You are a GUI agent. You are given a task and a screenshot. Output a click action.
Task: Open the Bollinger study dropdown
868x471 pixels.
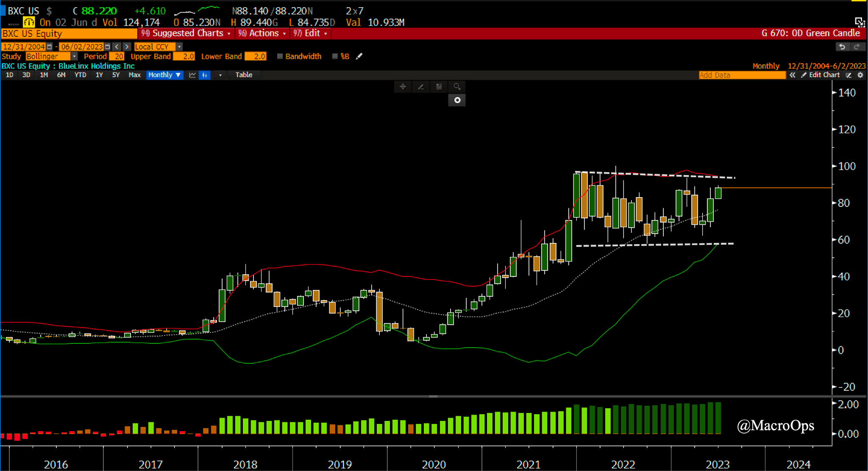[x=74, y=56]
